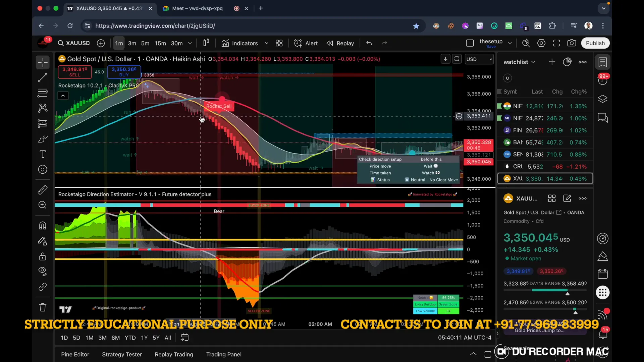Toggle lock all drawing tools
Image resolution: width=644 pixels, height=362 pixels.
43,256
